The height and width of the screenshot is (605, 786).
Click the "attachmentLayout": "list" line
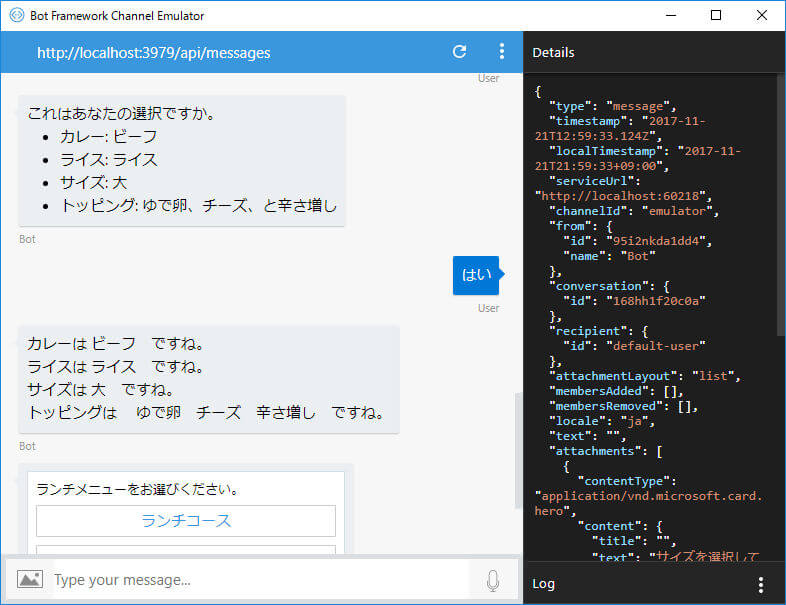[645, 376]
